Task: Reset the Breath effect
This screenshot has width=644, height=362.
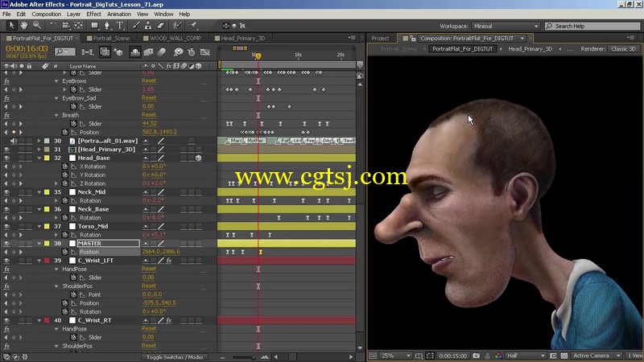Action: tap(149, 115)
